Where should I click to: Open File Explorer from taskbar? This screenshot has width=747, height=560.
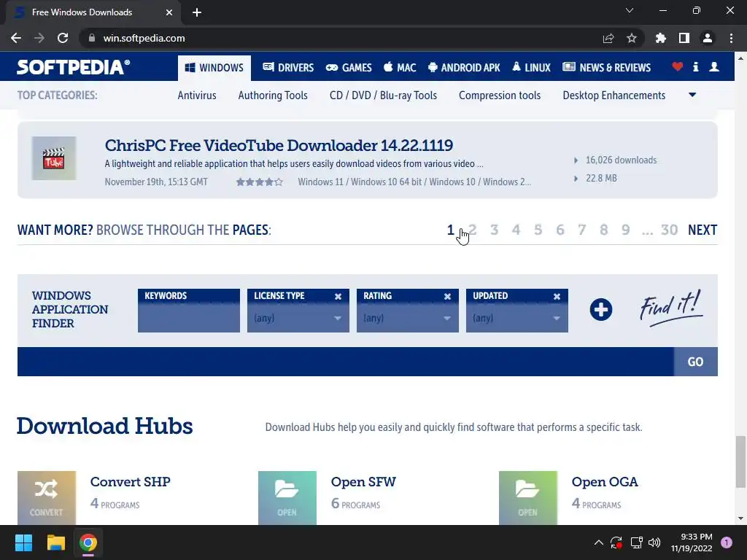pyautogui.click(x=55, y=542)
